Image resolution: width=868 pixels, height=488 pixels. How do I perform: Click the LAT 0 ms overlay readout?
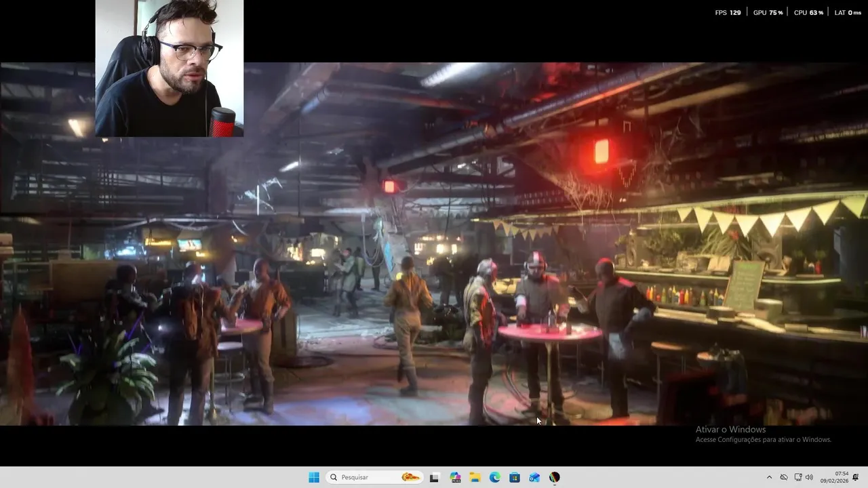coord(848,12)
